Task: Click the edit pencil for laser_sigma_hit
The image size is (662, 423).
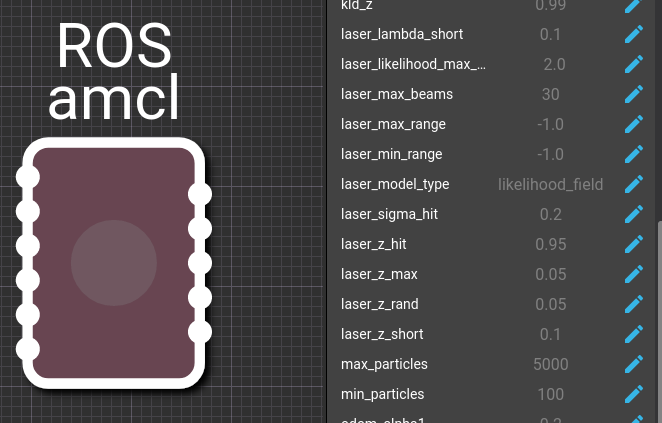Action: 634,214
